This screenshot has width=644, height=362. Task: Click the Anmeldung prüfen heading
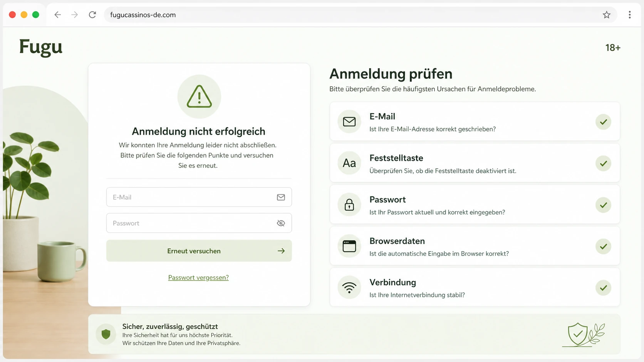point(391,74)
